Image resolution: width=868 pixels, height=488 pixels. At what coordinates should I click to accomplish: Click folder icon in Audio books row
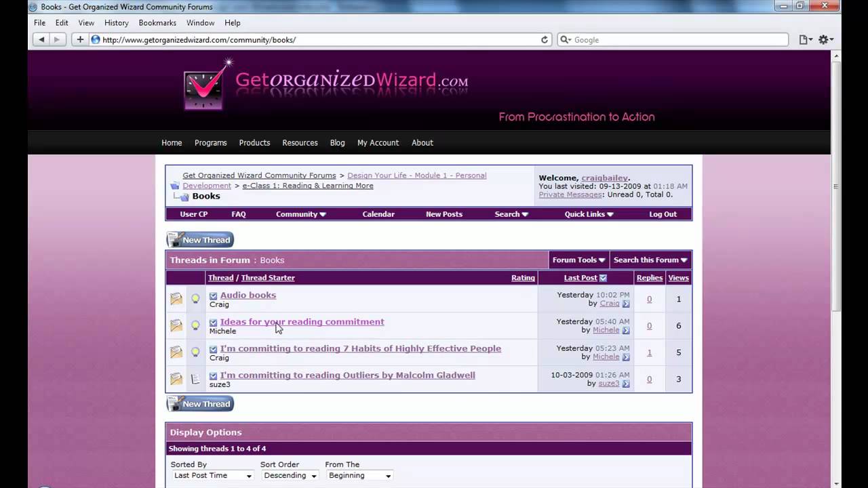click(176, 299)
